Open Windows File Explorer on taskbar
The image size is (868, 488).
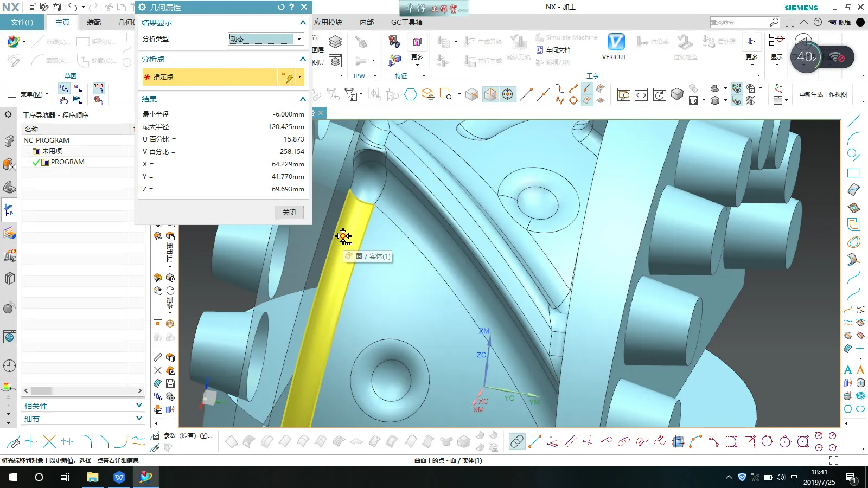(x=92, y=477)
